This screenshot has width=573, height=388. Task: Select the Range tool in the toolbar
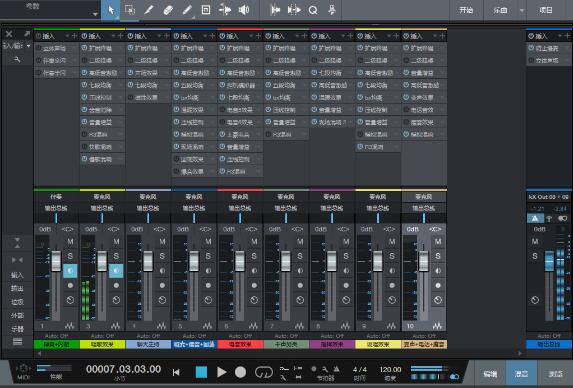[130, 10]
